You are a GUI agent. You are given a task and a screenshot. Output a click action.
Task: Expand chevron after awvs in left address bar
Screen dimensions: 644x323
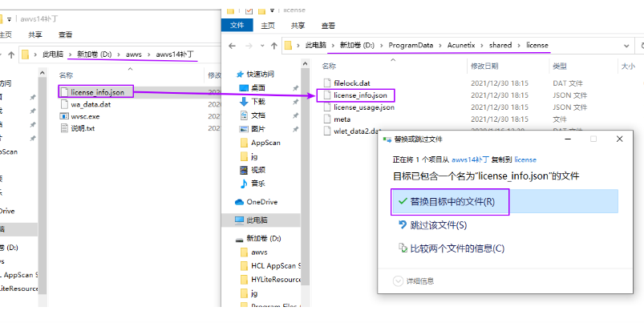pyautogui.click(x=148, y=55)
